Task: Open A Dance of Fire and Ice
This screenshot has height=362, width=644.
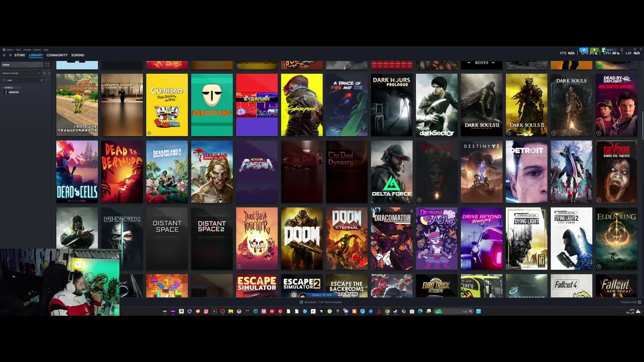Action: (x=347, y=105)
